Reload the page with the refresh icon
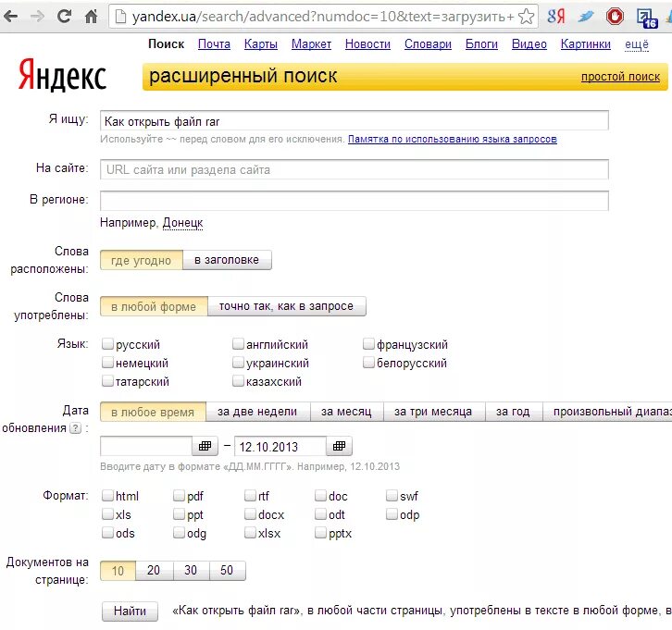The width and height of the screenshot is (672, 630). [64, 17]
